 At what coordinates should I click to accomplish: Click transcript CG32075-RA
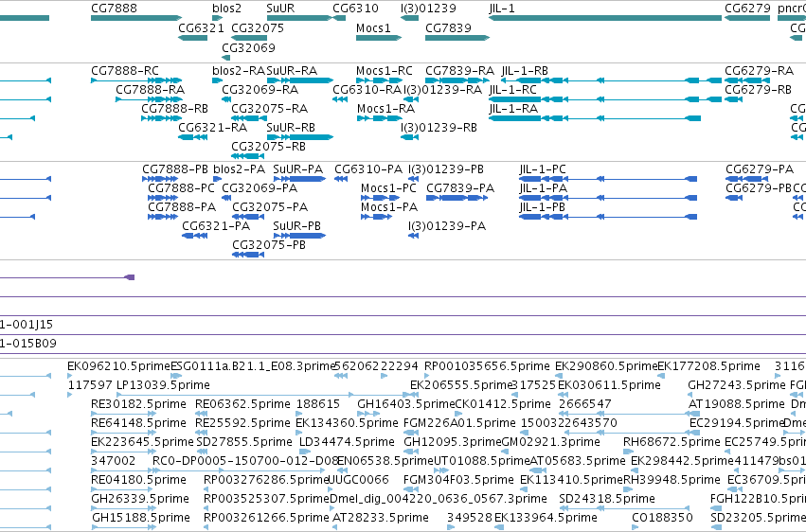coord(248,118)
